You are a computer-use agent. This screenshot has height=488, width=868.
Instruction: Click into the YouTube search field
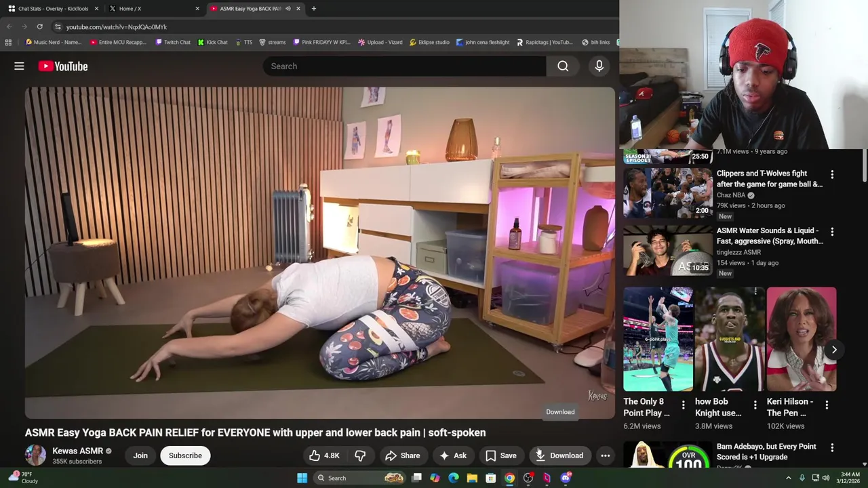(404, 66)
